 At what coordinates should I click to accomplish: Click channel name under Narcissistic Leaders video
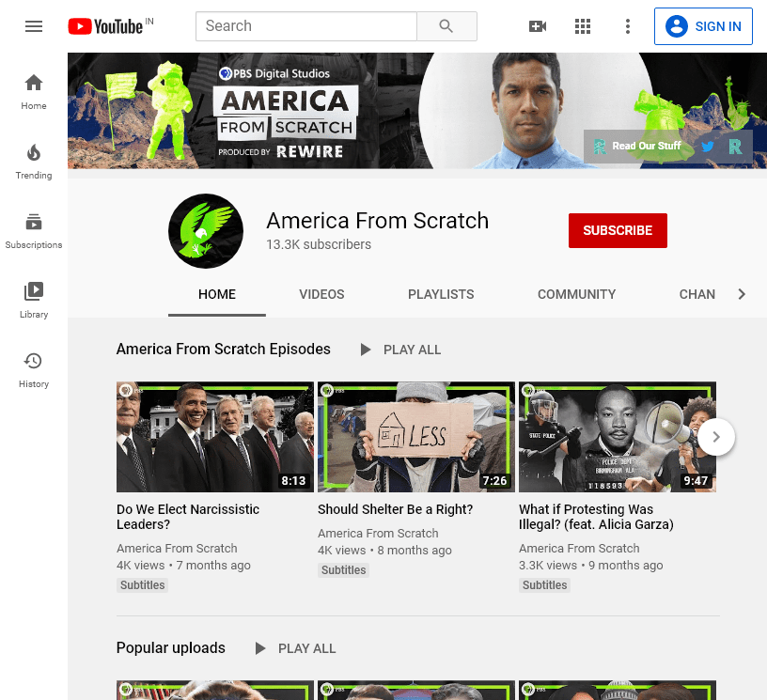click(x=177, y=549)
